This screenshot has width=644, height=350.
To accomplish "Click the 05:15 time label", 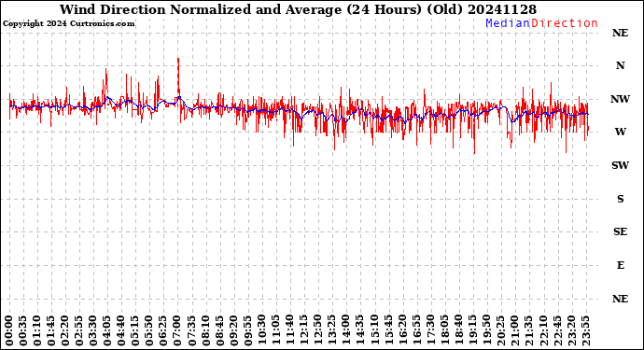I will coord(135,331).
